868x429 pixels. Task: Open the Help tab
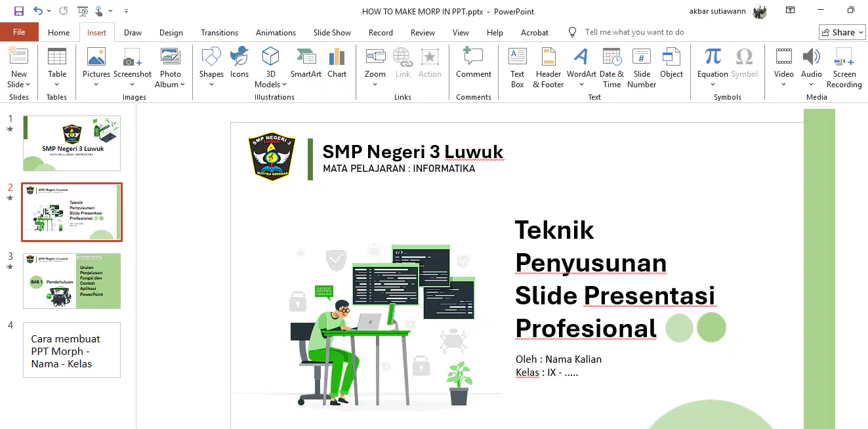coord(495,32)
